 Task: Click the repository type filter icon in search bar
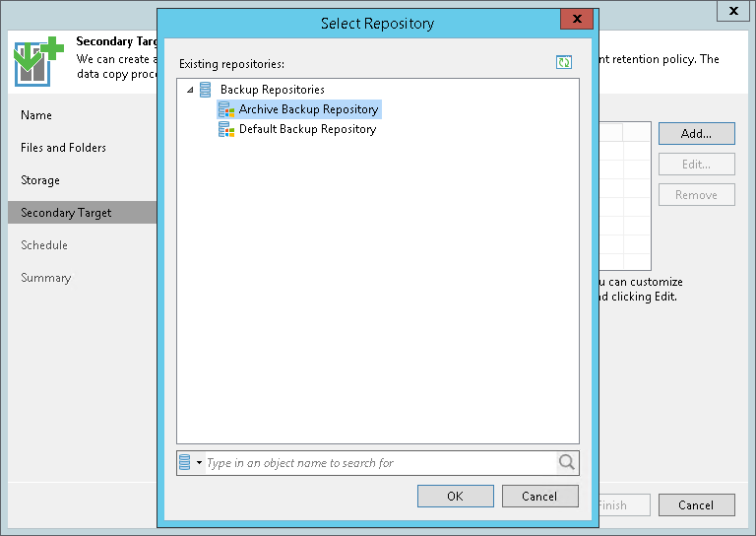[x=185, y=462]
